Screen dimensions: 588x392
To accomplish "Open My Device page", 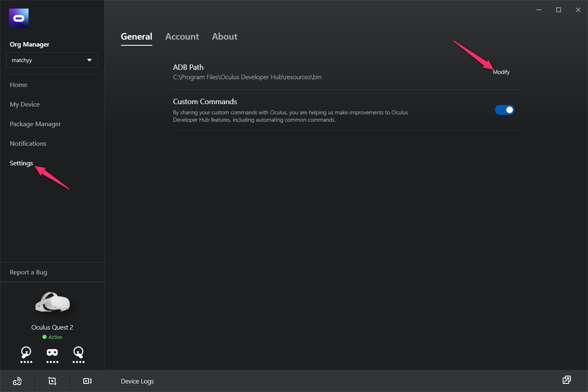I will point(25,105).
